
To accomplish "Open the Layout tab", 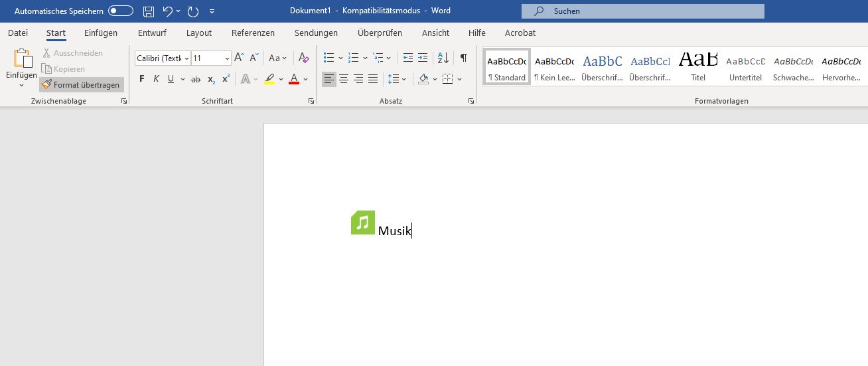I will pos(199,33).
